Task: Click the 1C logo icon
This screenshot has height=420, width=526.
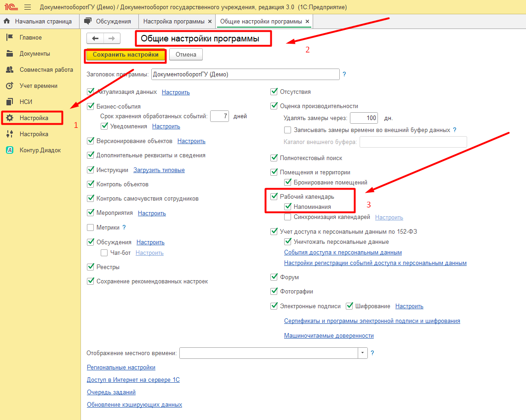Action: pos(11,7)
